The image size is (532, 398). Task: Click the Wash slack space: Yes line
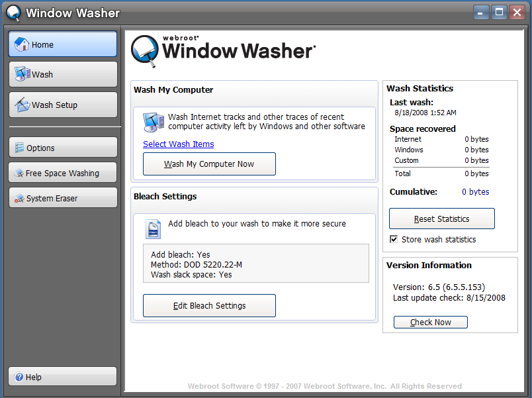click(191, 275)
